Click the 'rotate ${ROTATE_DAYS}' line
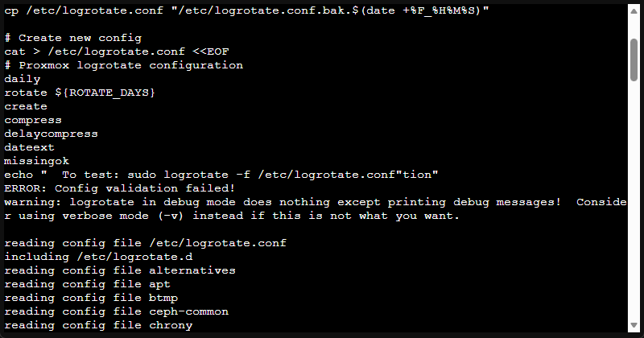Screen dimensions: 644x338 [80, 93]
